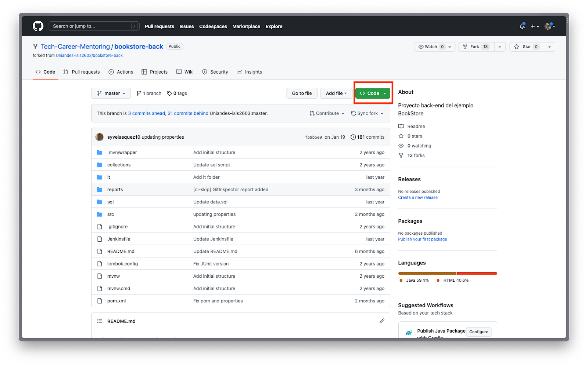Click Publish your first package
The width and height of the screenshot is (588, 366).
(x=423, y=239)
